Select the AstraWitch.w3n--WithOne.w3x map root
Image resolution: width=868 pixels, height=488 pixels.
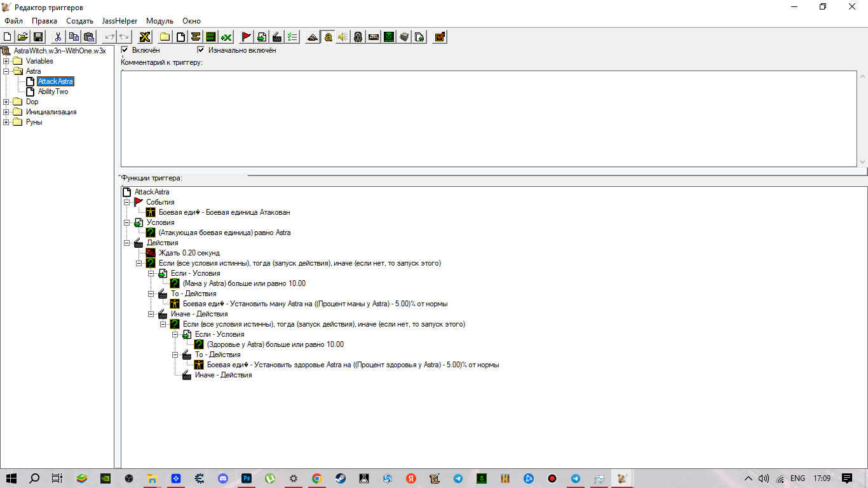pos(59,51)
